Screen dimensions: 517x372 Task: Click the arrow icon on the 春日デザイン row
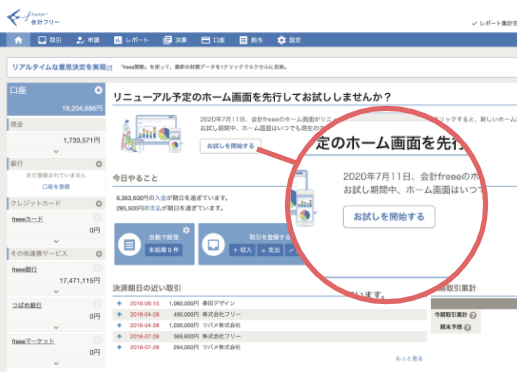119,303
